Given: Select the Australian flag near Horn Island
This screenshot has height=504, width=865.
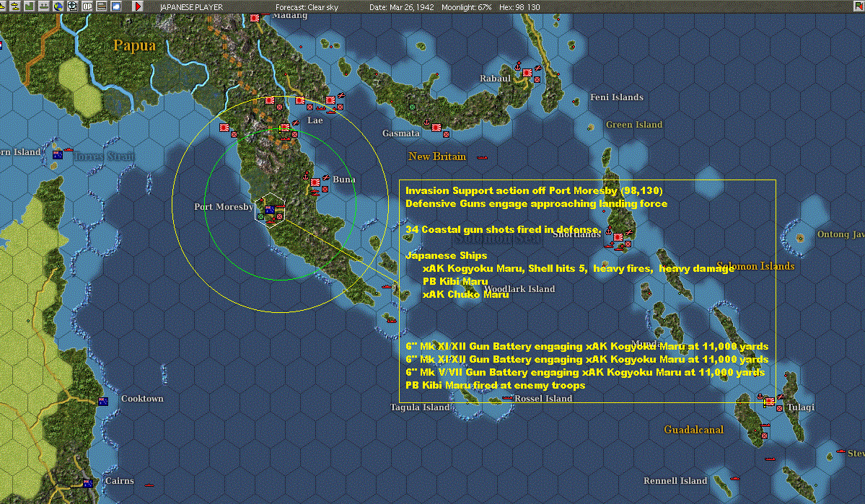Looking at the screenshot, I should [x=58, y=155].
